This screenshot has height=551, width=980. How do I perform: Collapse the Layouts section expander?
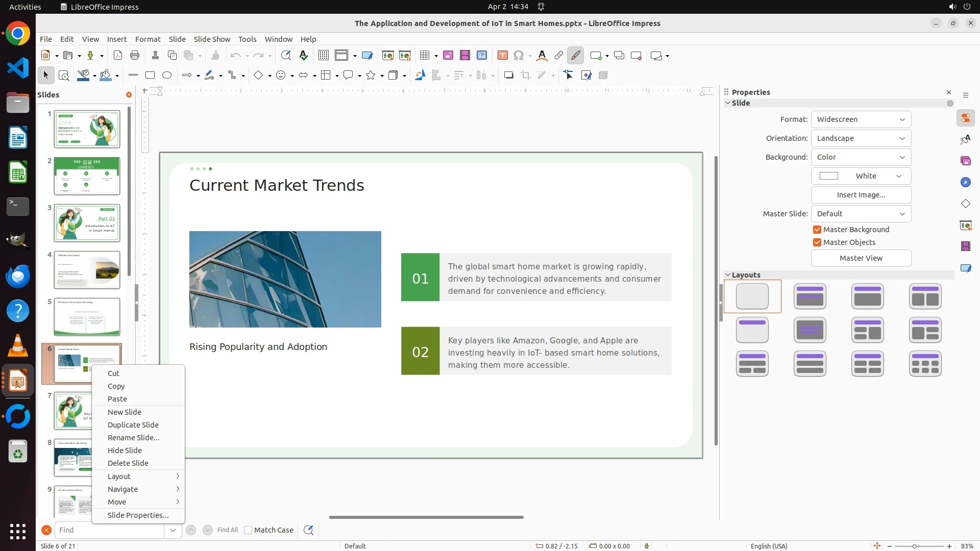pyautogui.click(x=728, y=275)
